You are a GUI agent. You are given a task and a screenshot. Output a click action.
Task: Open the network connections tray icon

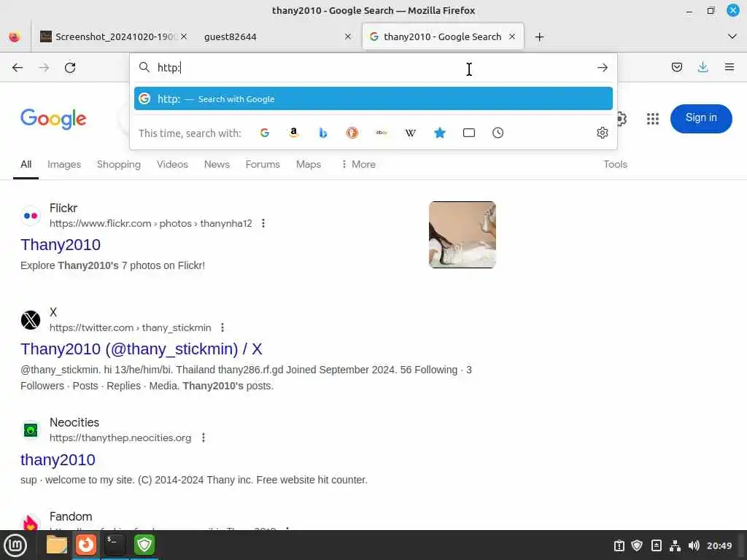coord(675,545)
